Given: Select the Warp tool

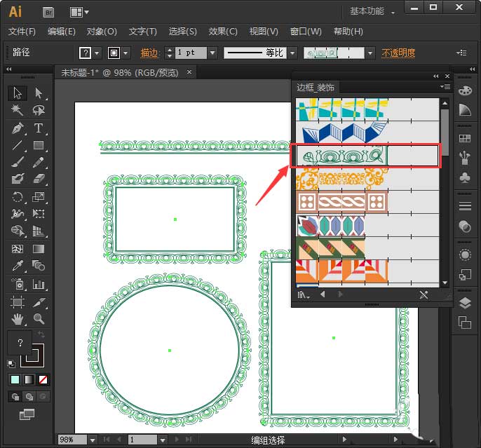Looking at the screenshot, I should point(18,213).
